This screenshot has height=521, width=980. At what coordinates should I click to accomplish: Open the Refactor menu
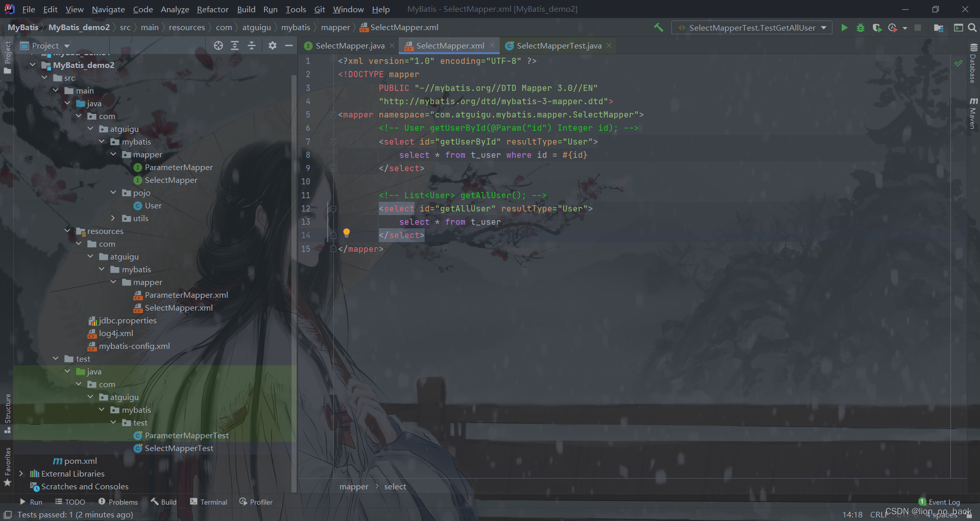tap(212, 9)
